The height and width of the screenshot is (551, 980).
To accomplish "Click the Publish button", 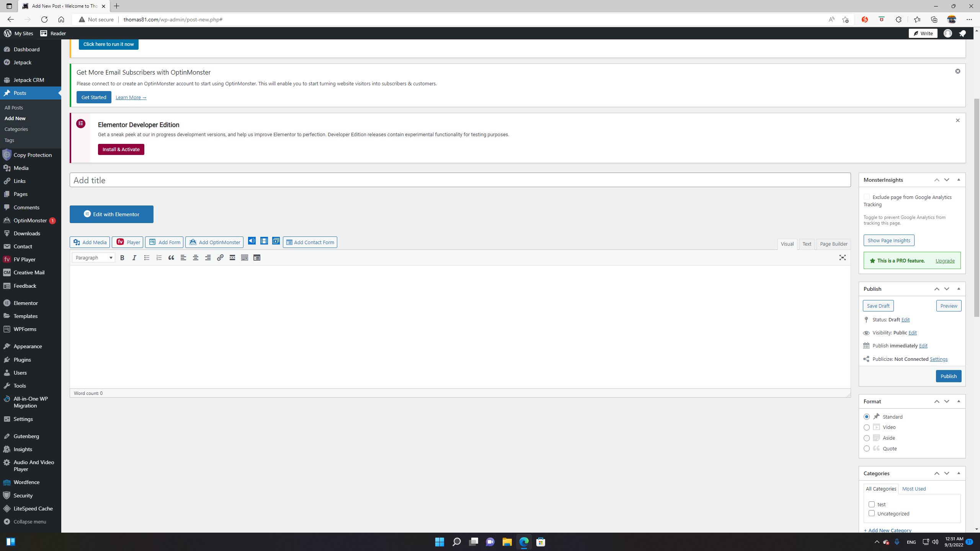I will [949, 376].
